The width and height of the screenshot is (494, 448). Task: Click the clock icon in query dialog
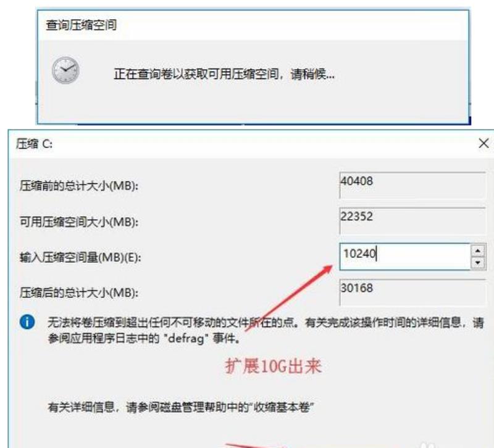(65, 70)
